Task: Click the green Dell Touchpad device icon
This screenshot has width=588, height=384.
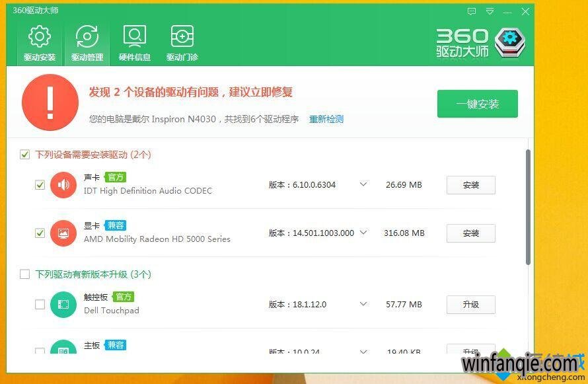Action: 63,305
